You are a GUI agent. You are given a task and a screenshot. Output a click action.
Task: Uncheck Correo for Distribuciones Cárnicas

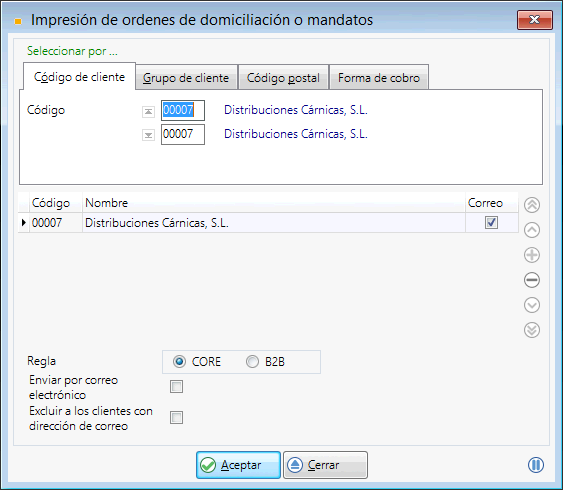point(491,223)
